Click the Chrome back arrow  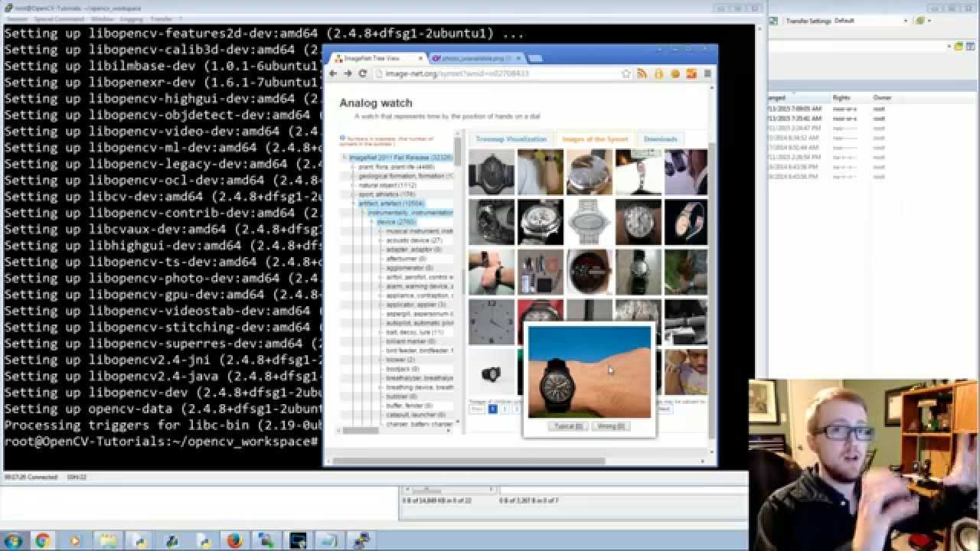coord(333,73)
